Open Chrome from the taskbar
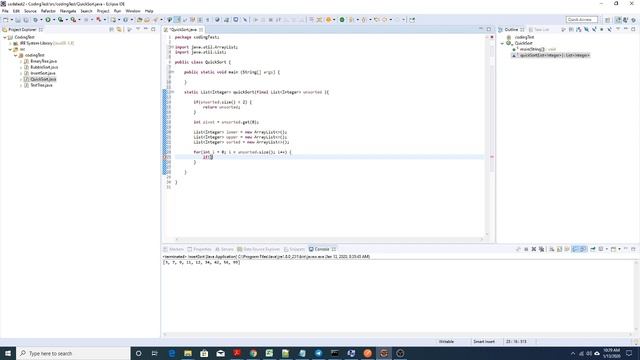Screen dimensions: 640x360 [253, 353]
